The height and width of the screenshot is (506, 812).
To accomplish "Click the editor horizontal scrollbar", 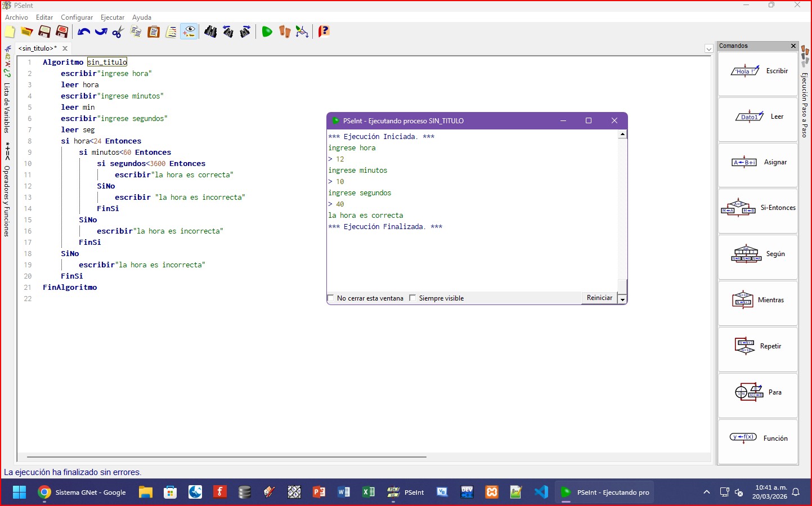I will coord(226,457).
